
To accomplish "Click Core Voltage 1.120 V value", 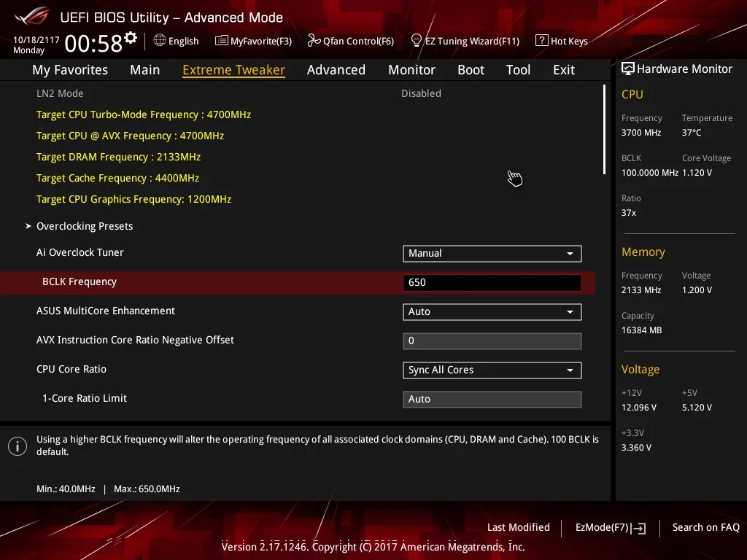I will 697,172.
